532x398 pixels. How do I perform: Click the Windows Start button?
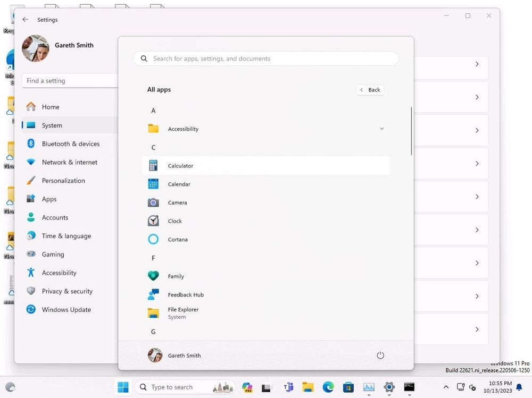pyautogui.click(x=123, y=387)
